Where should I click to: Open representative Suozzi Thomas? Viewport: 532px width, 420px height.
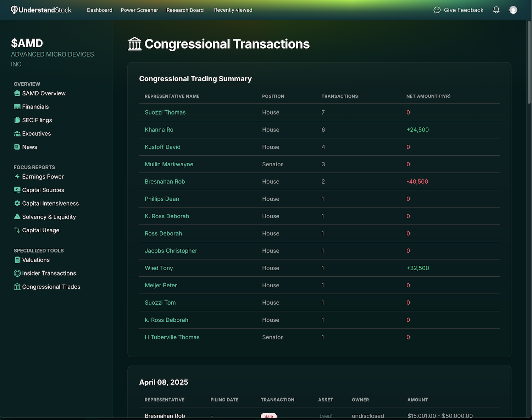165,112
